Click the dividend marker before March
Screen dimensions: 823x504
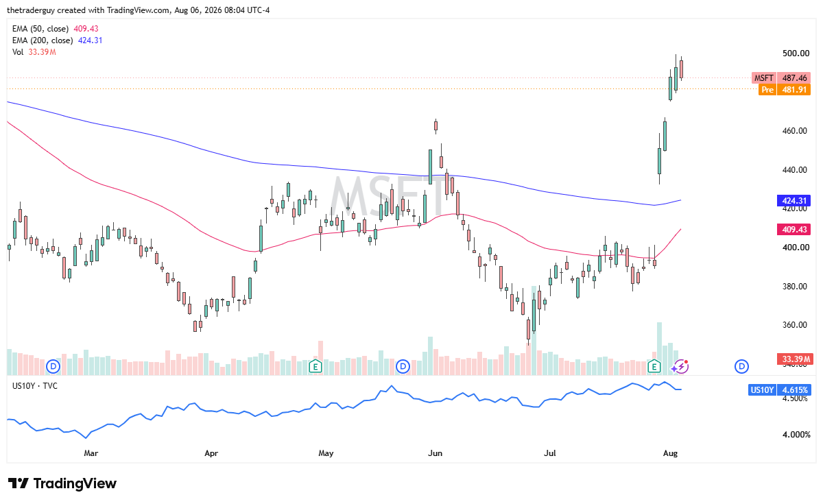click(x=53, y=367)
